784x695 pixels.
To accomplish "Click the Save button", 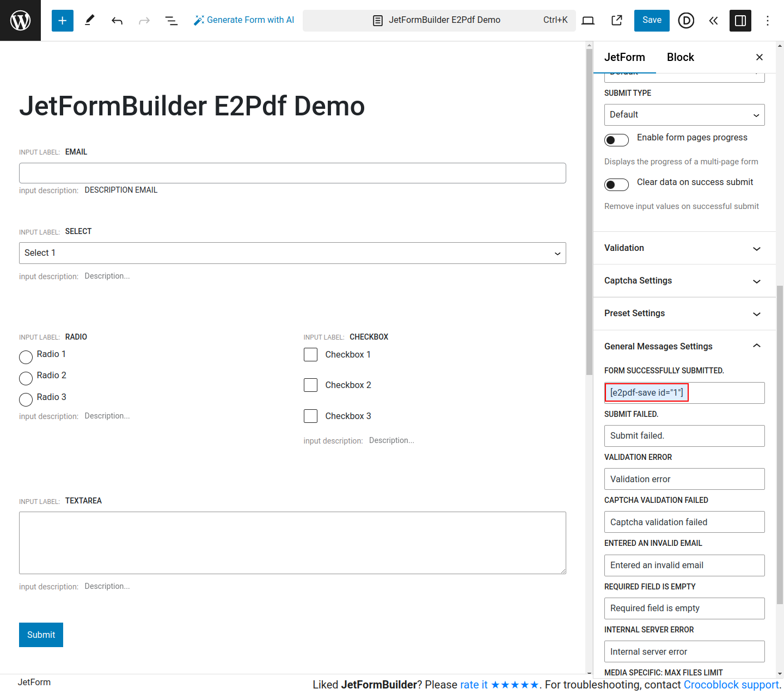I will (652, 20).
